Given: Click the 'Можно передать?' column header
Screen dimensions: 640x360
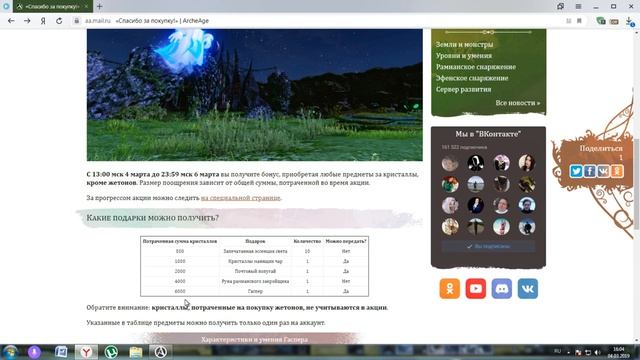Looking at the screenshot, I should [346, 241].
